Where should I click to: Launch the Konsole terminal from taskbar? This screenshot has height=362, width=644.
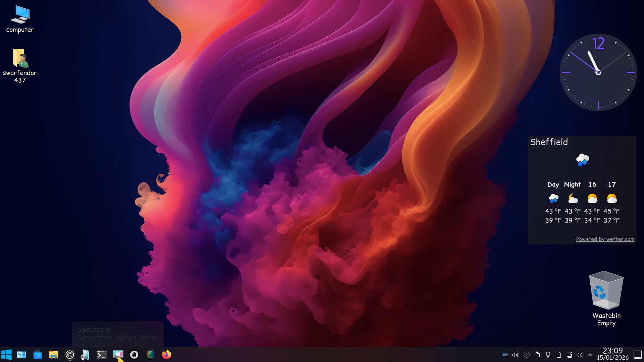102,355
